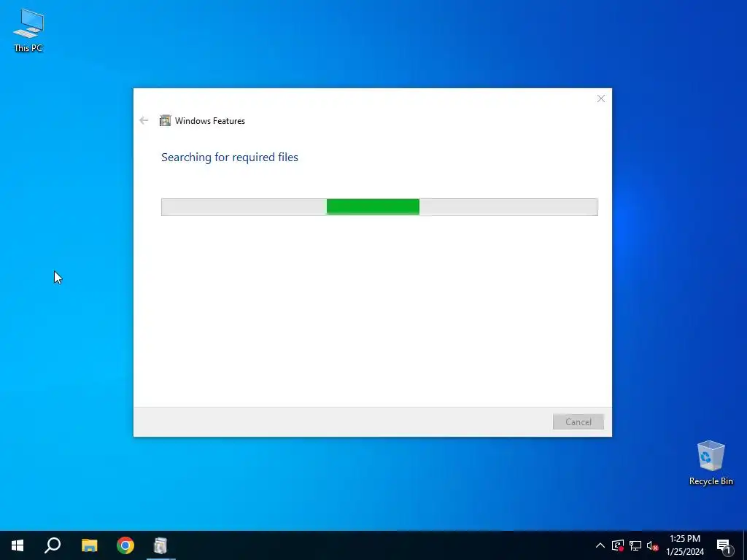Open the Windows Start menu
747x560 pixels.
(18, 545)
